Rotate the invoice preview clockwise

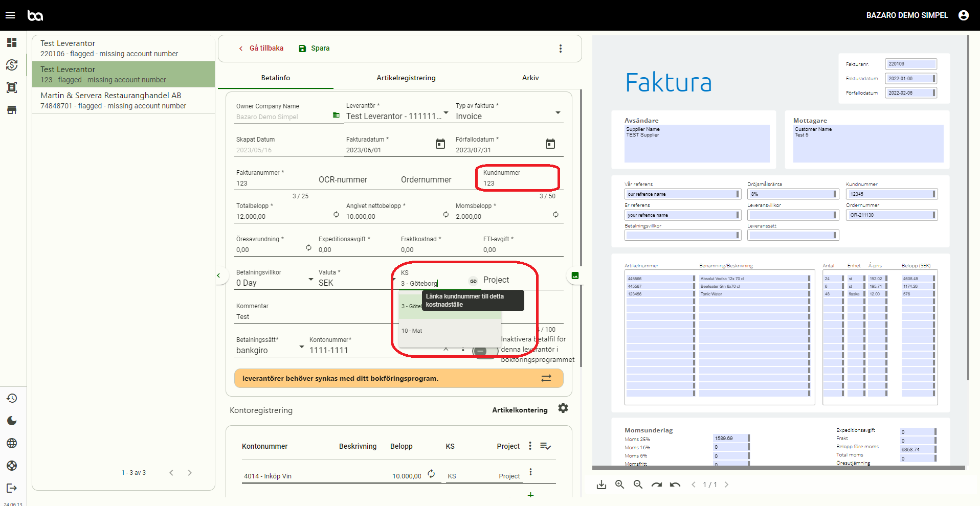[657, 485]
